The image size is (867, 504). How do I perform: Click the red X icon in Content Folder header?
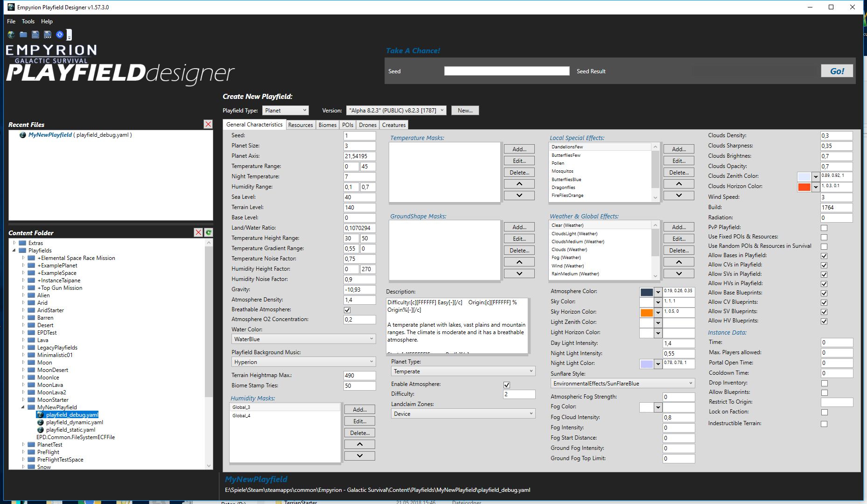(198, 232)
